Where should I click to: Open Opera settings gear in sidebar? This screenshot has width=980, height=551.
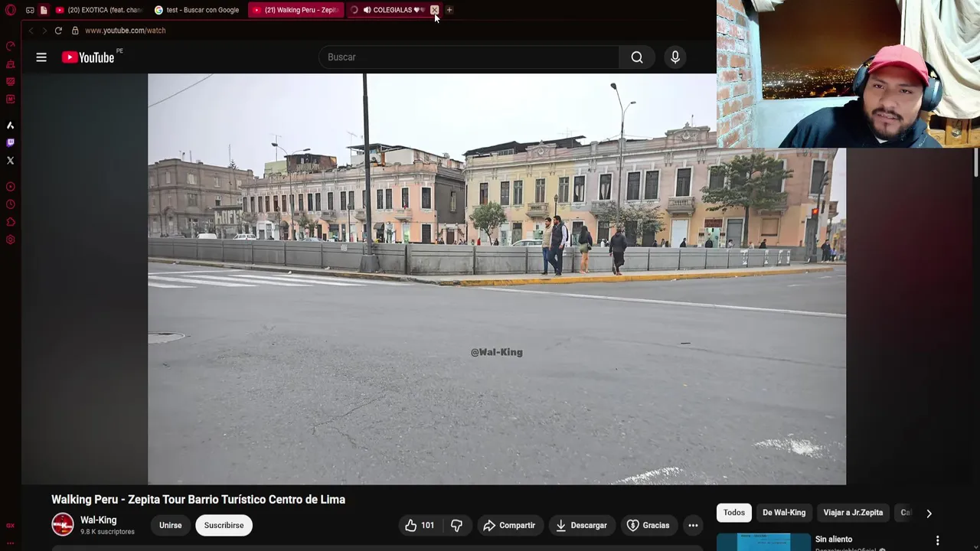point(10,240)
